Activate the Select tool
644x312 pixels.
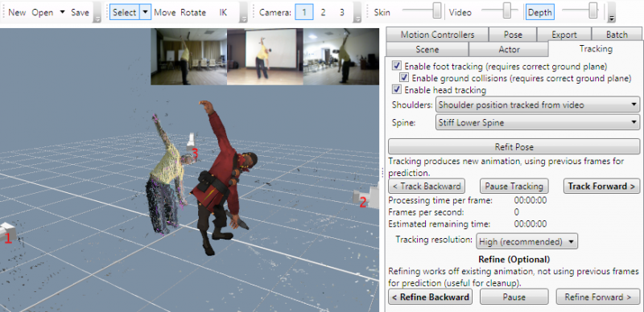[x=125, y=12]
